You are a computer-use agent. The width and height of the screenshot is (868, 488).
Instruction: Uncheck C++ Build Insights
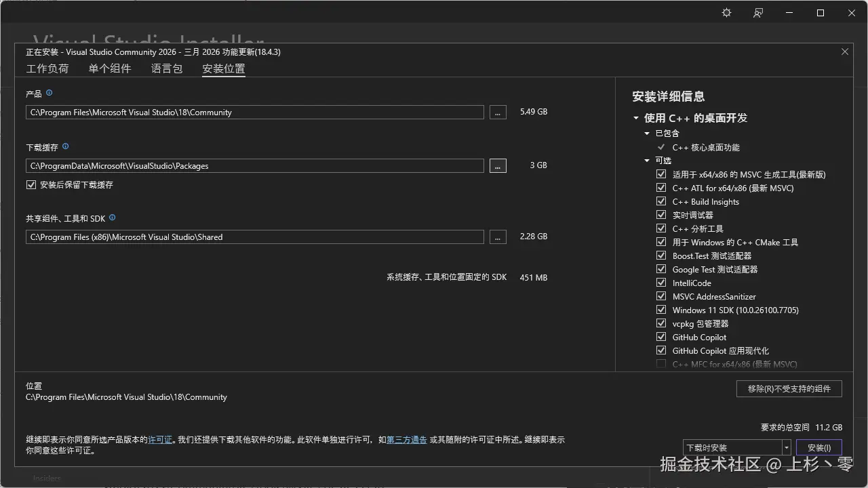661,201
